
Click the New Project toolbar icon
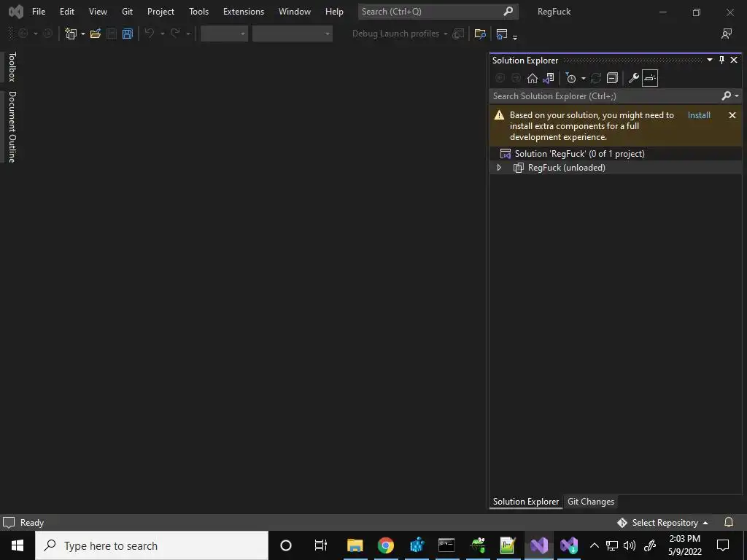tap(71, 34)
